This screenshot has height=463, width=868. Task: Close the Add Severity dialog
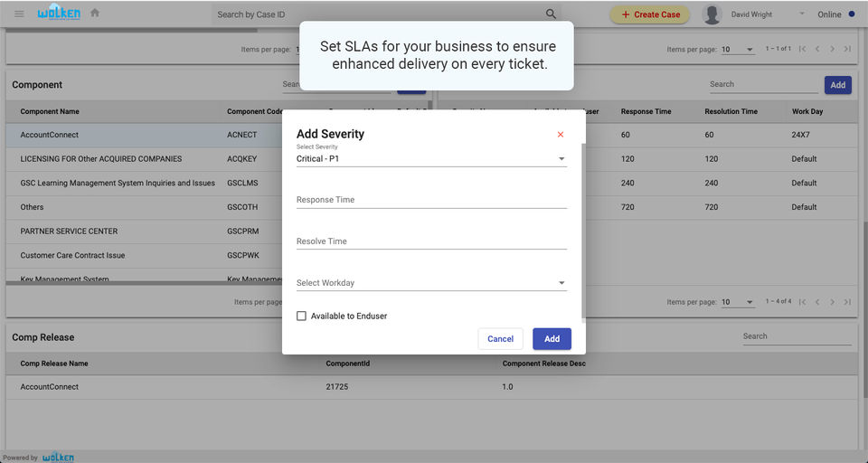[x=561, y=135]
